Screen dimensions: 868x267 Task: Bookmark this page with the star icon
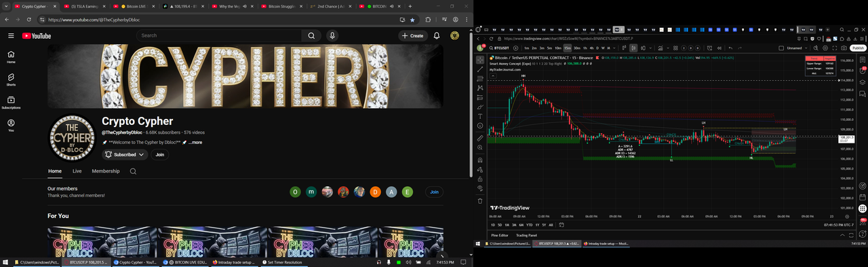tap(412, 20)
